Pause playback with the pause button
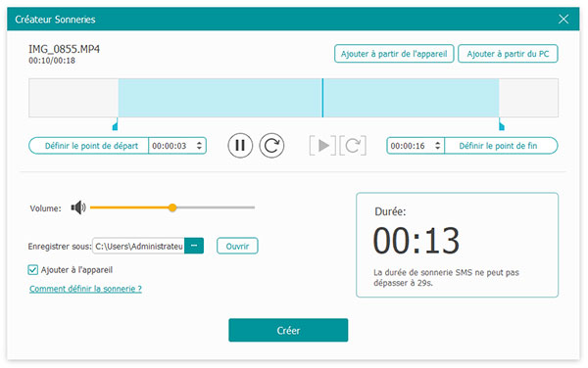 coord(240,146)
